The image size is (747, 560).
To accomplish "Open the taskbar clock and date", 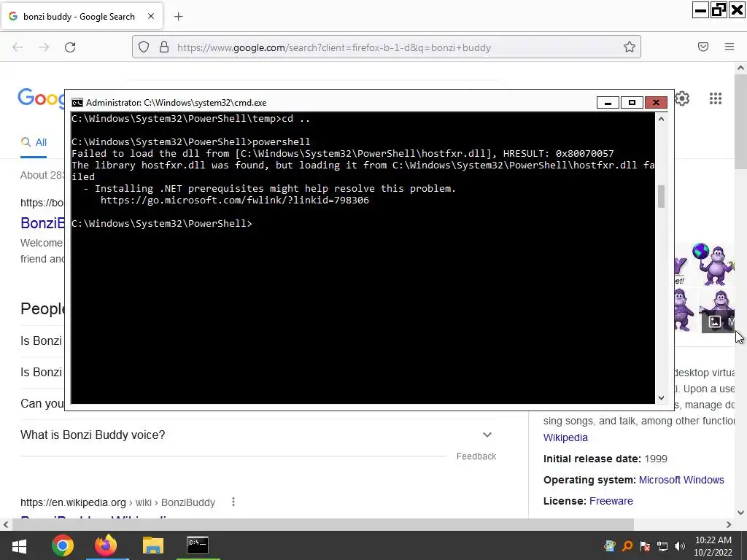I will tap(713, 546).
